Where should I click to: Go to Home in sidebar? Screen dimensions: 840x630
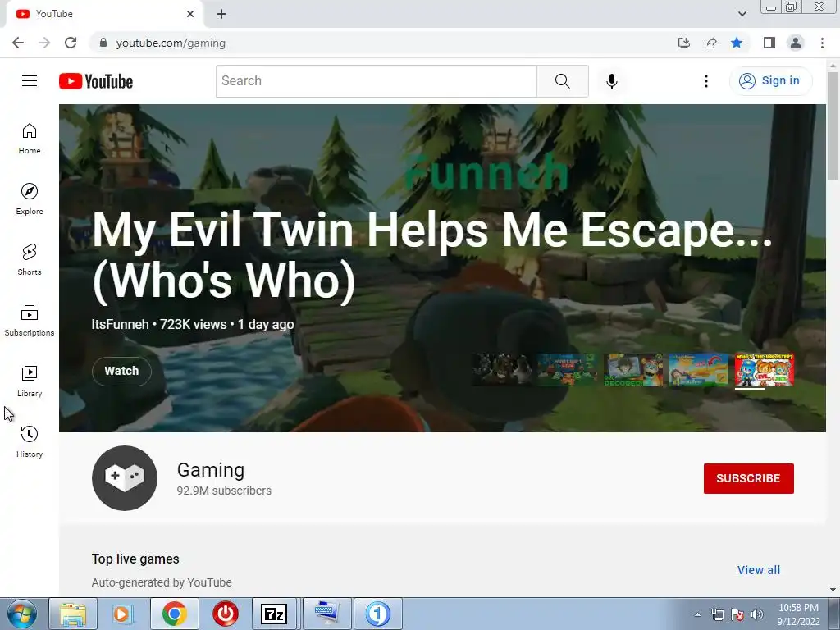[30, 139]
